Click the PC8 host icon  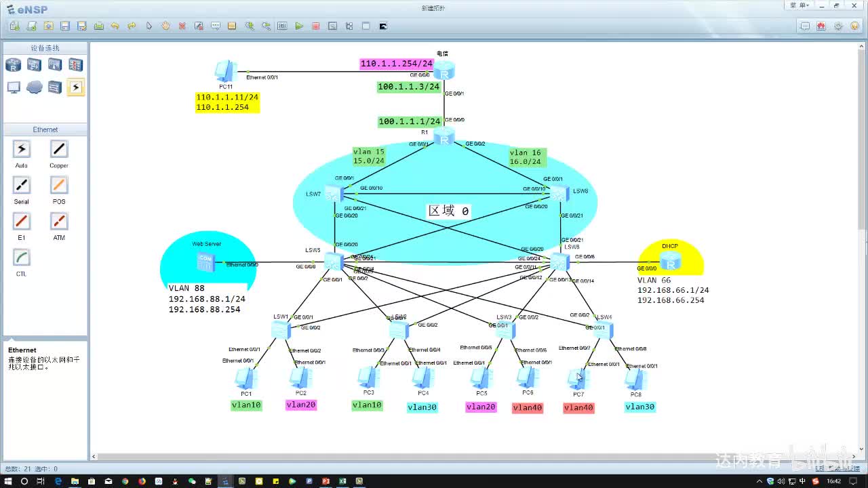[635, 380]
